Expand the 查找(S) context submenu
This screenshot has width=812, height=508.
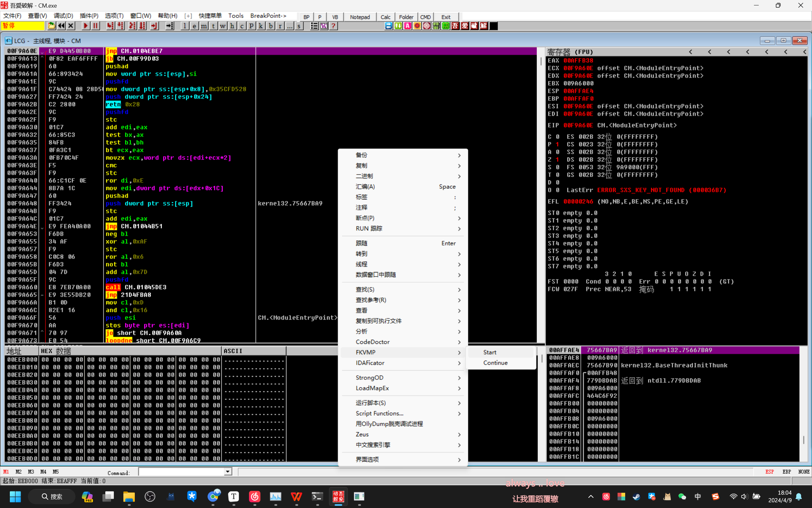[x=403, y=290]
